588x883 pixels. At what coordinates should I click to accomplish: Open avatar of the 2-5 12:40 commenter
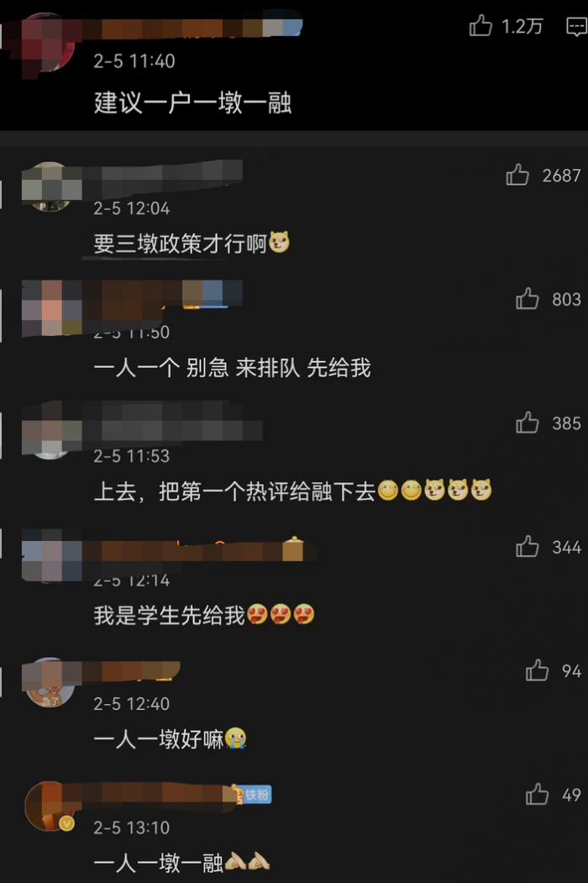click(50, 682)
